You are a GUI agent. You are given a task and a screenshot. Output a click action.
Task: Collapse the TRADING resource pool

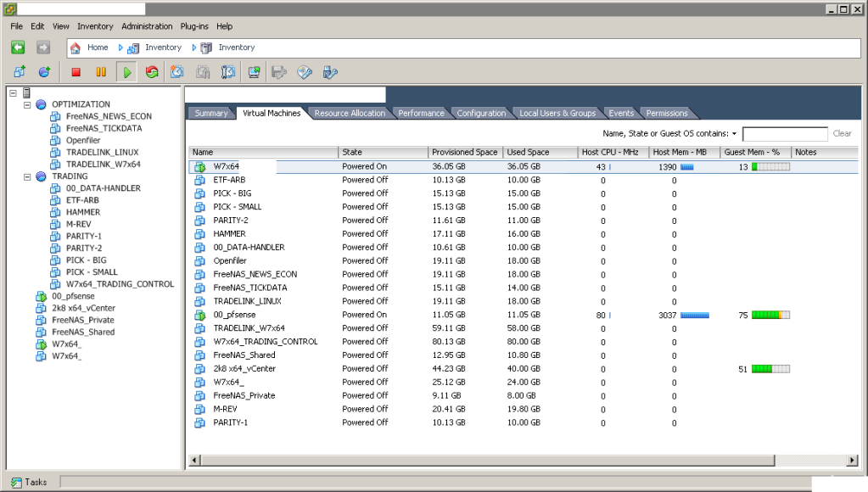[x=27, y=176]
